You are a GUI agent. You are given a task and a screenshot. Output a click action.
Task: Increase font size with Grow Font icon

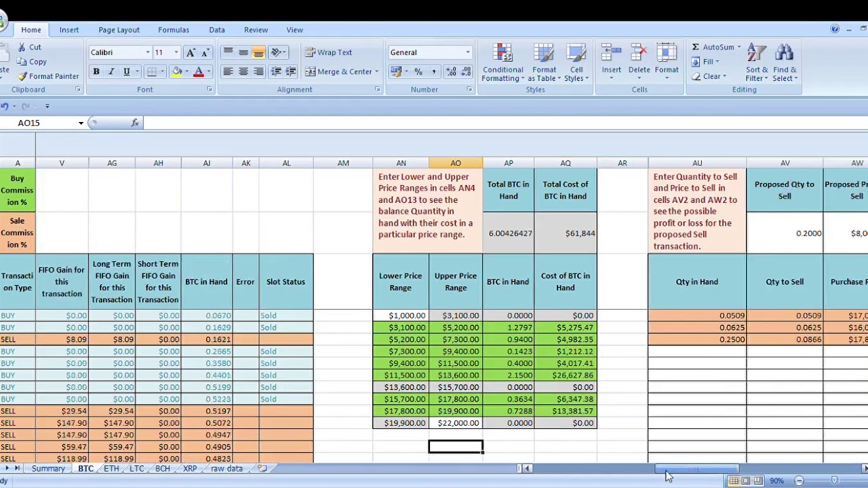point(191,52)
